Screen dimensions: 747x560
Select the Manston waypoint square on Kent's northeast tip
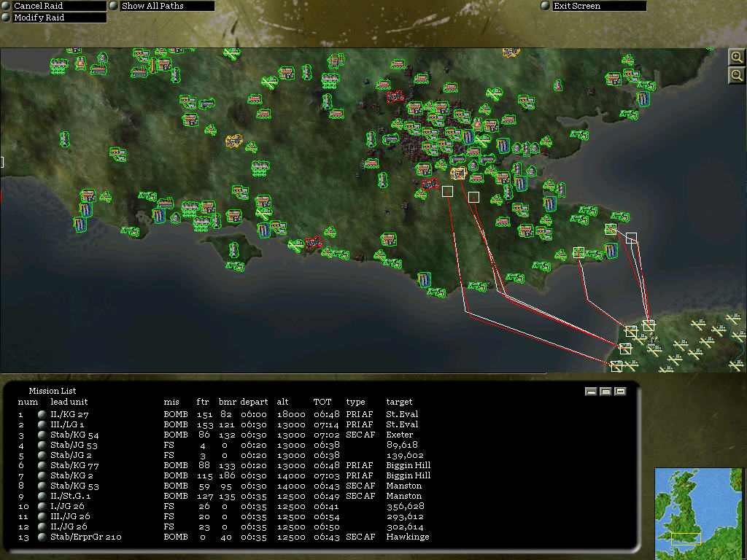[611, 229]
